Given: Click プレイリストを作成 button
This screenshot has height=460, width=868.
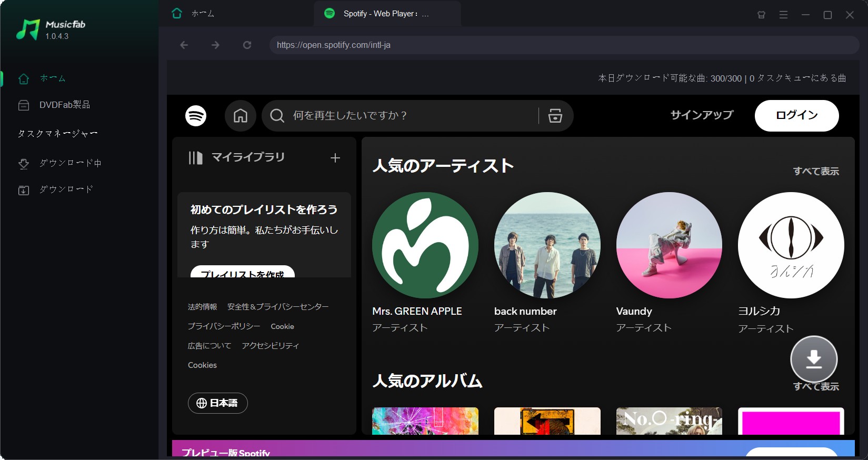Looking at the screenshot, I should pos(243,272).
